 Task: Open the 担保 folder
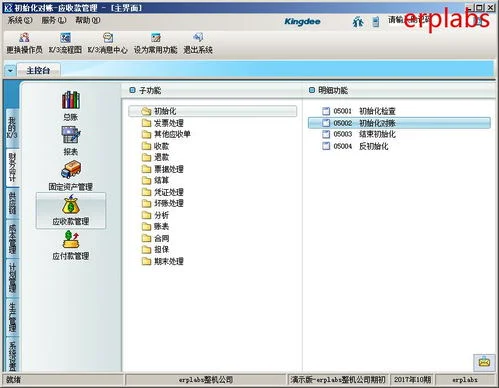(155, 250)
